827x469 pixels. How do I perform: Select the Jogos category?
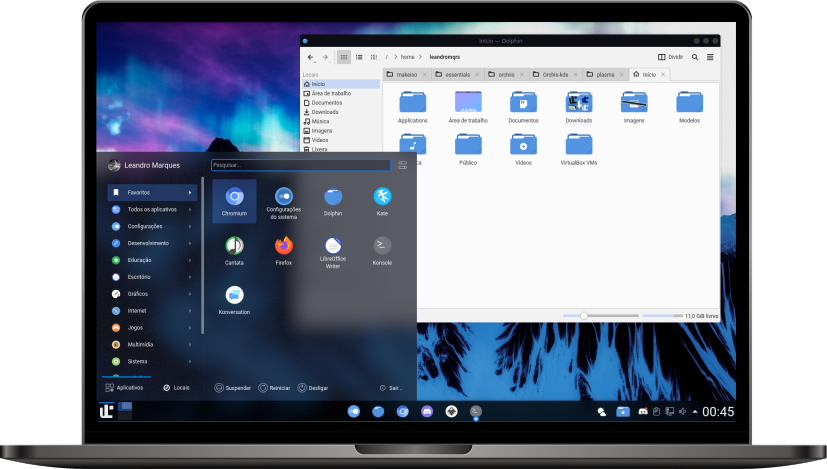point(152,328)
